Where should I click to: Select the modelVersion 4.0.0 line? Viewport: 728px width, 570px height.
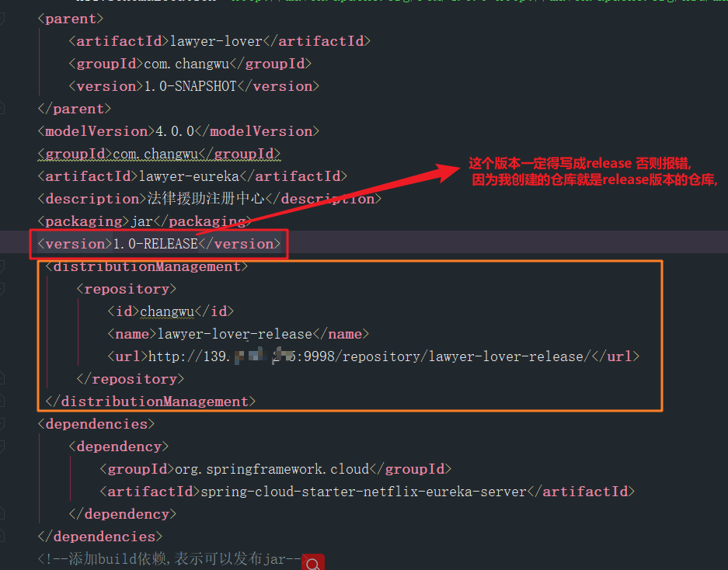tap(179, 130)
